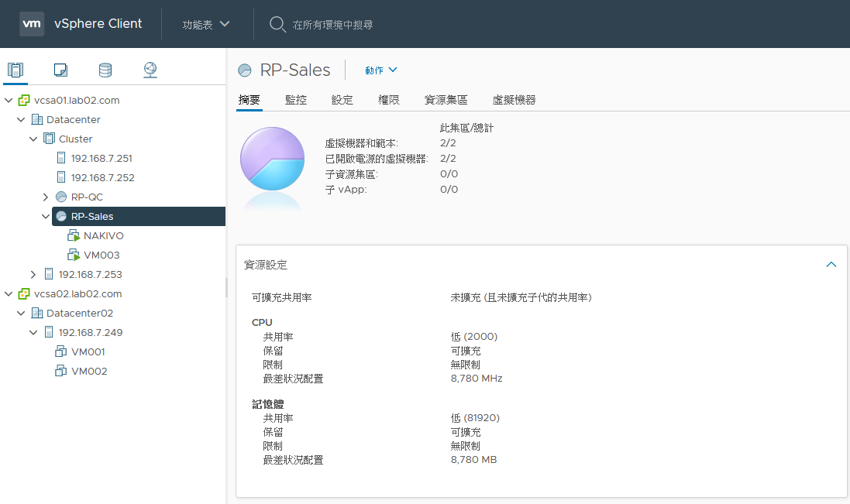Image resolution: width=850 pixels, height=504 pixels.
Task: Collapse the 192.168.7.249 host node
Action: [33, 332]
